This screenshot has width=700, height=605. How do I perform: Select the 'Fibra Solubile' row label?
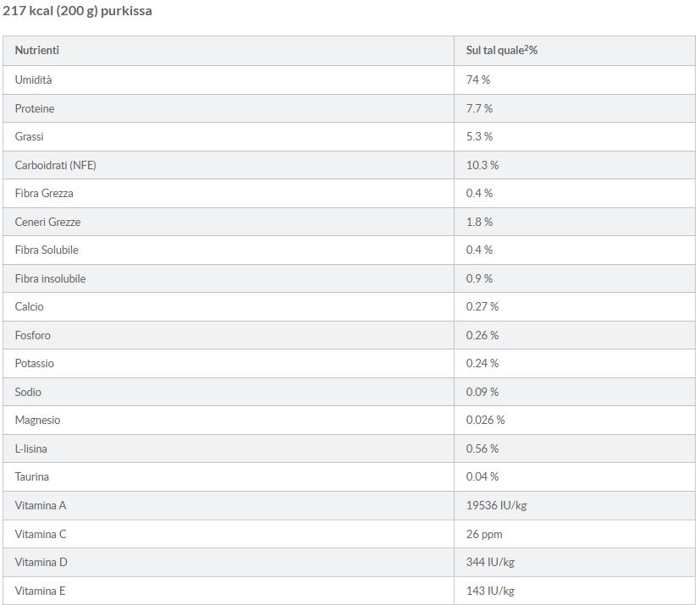point(47,250)
